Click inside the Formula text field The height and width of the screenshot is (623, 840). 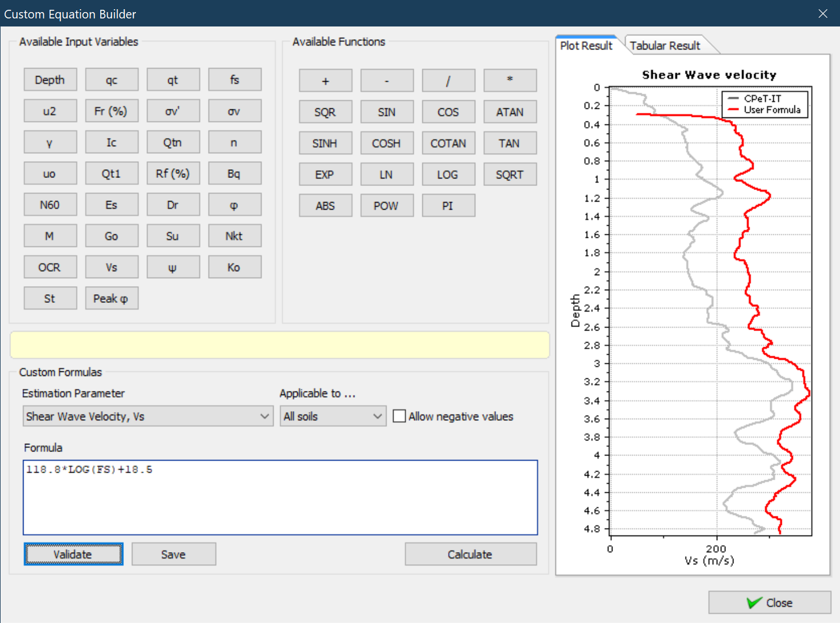[x=280, y=498]
